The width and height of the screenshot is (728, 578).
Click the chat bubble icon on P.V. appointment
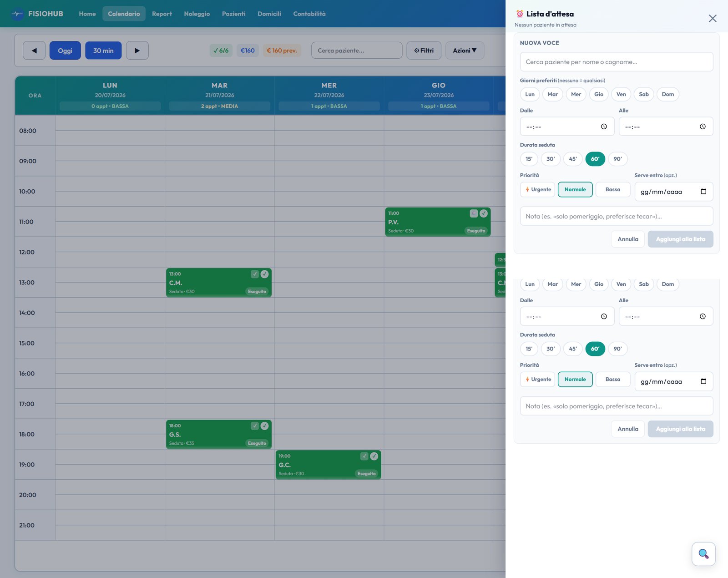(474, 213)
